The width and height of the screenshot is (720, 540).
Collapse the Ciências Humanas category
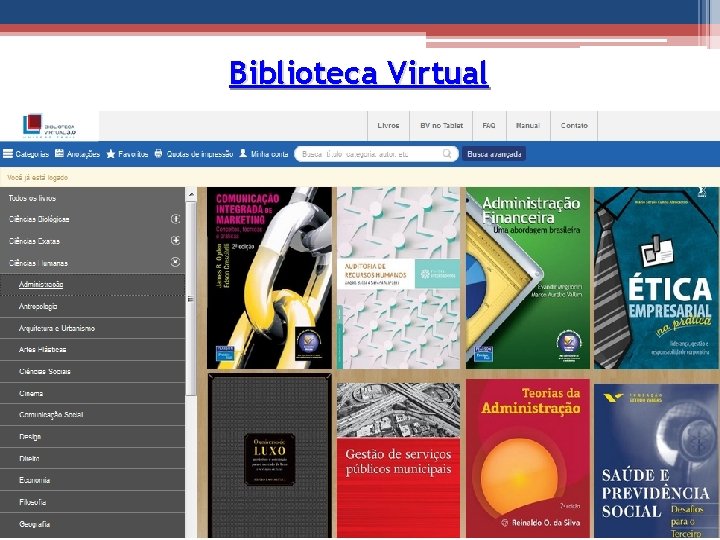point(175,262)
